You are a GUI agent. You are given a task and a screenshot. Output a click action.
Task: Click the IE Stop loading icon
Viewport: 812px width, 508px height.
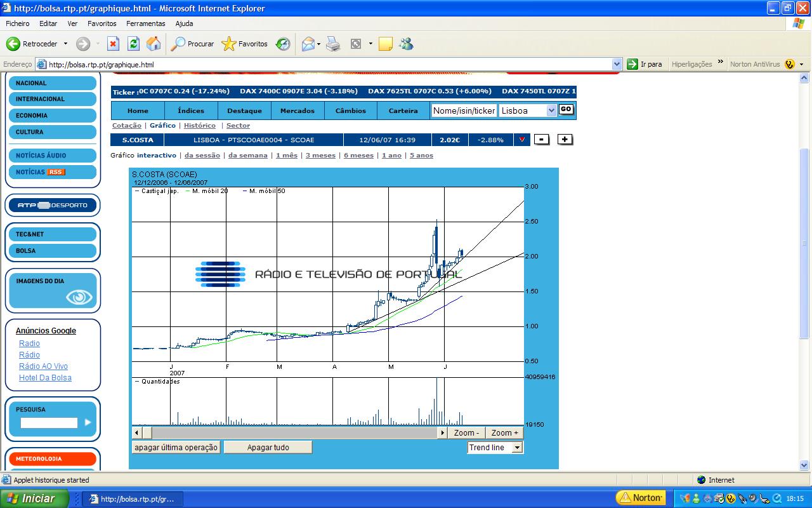tap(113, 44)
